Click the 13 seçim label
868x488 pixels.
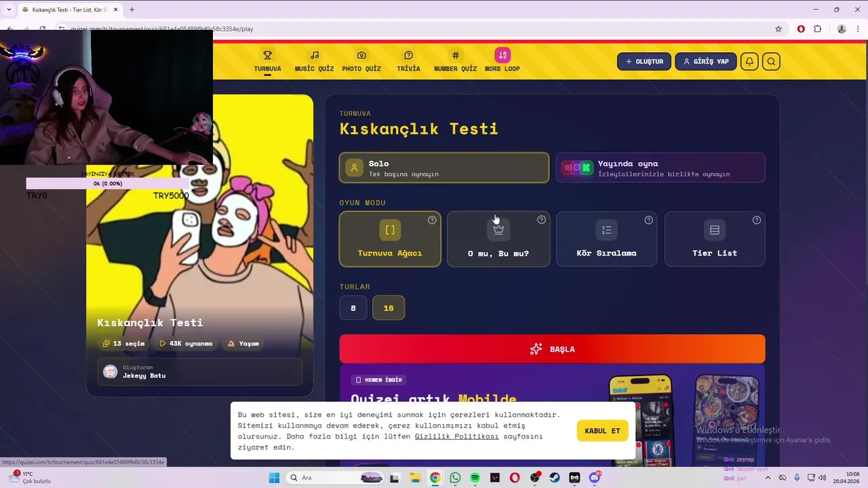123,344
